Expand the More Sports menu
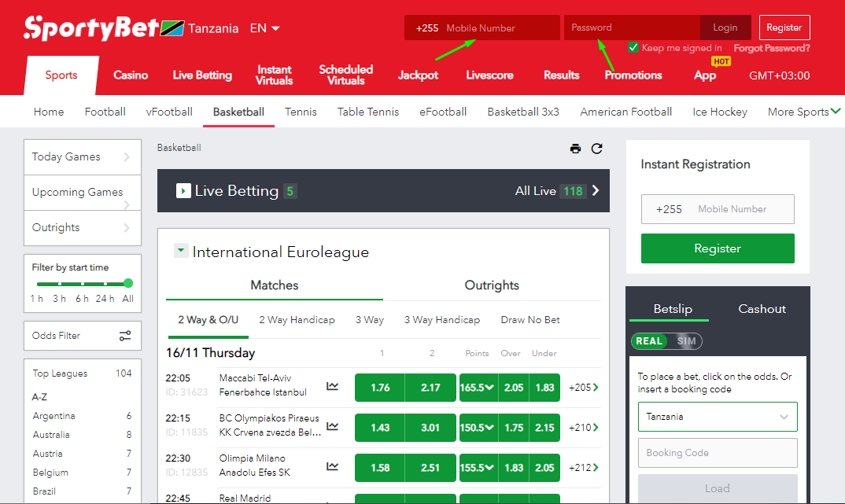This screenshot has width=845, height=504. (x=803, y=112)
